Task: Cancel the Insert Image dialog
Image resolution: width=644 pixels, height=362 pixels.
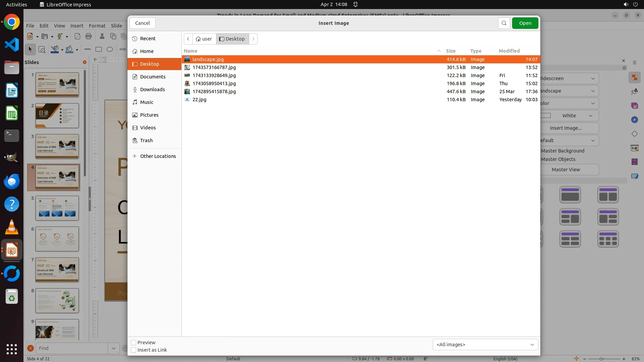Action: (x=142, y=23)
